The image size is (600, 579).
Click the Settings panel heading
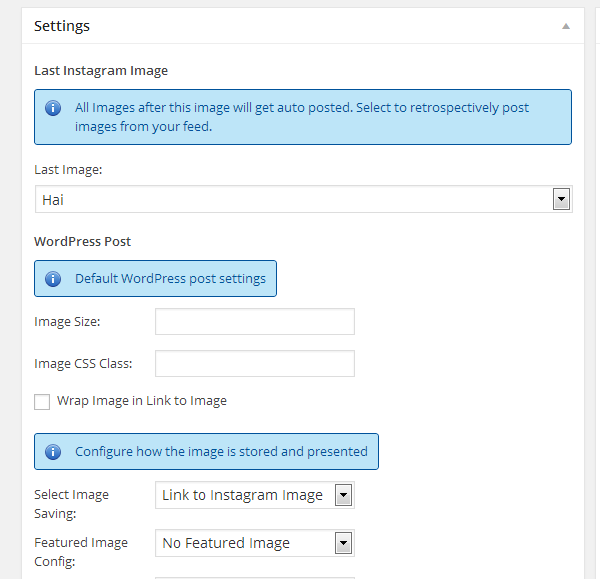[62, 26]
